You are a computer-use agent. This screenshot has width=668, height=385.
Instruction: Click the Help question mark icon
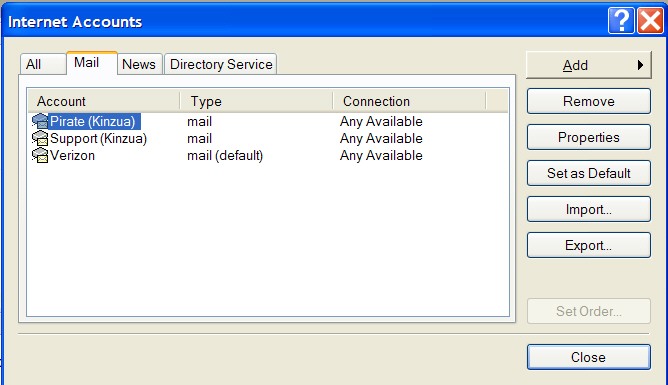click(621, 20)
